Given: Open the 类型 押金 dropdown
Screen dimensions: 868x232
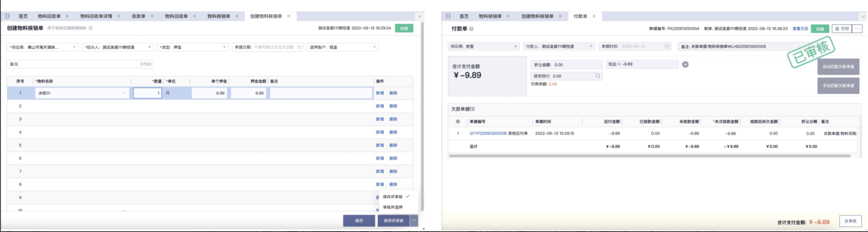Looking at the screenshot, I should tap(224, 47).
